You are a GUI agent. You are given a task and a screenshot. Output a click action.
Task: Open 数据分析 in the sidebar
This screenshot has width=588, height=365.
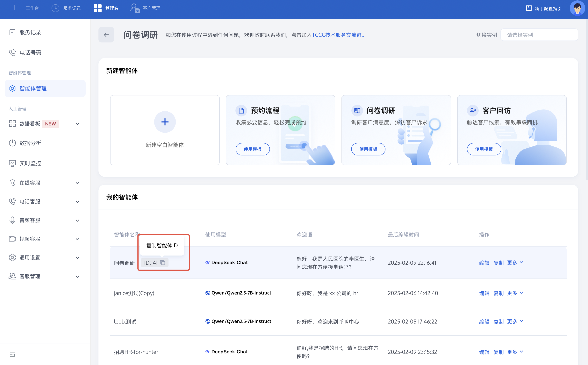(x=30, y=143)
